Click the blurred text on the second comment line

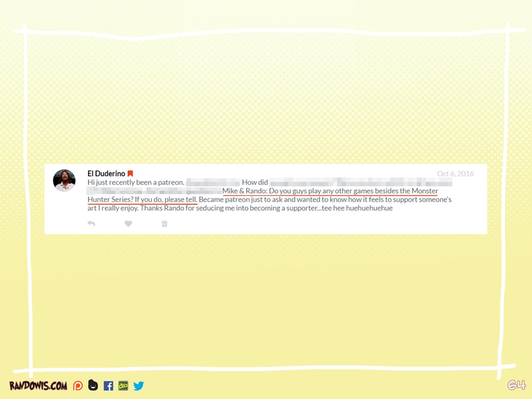click(154, 191)
